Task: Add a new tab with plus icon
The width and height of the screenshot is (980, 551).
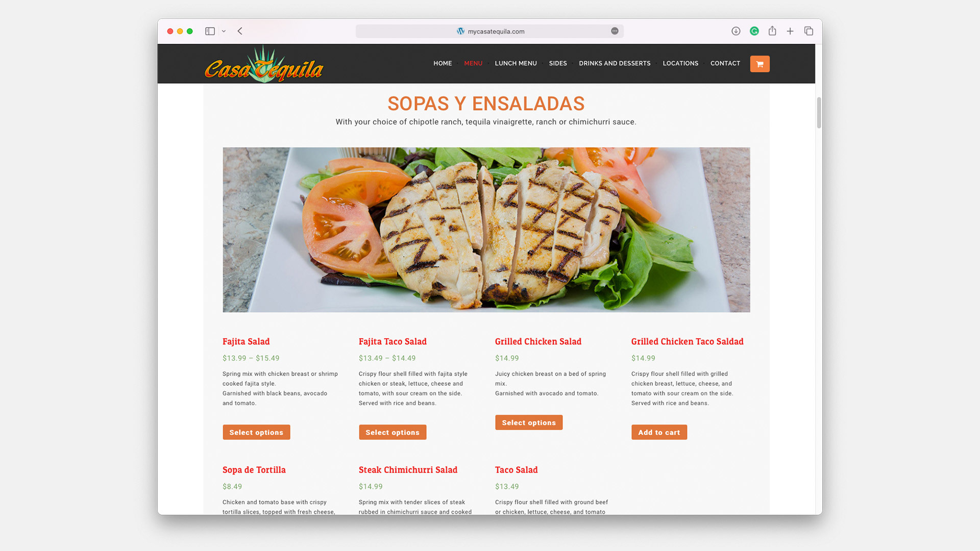Action: [x=790, y=31]
